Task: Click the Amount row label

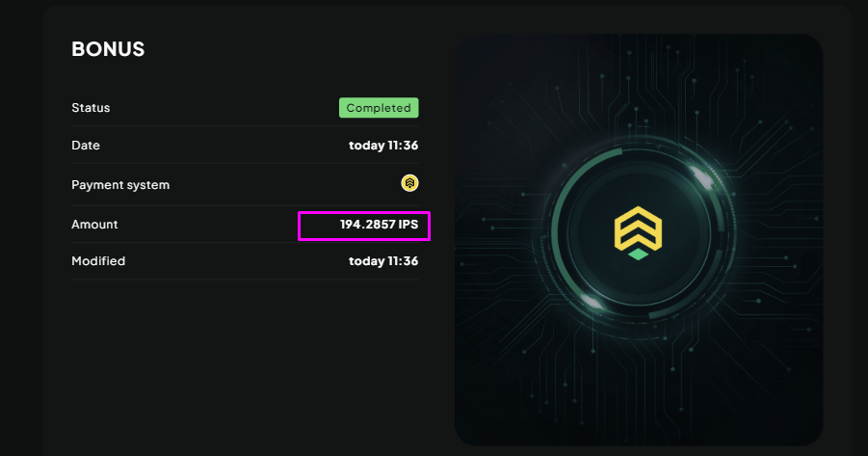Action: pyautogui.click(x=94, y=225)
